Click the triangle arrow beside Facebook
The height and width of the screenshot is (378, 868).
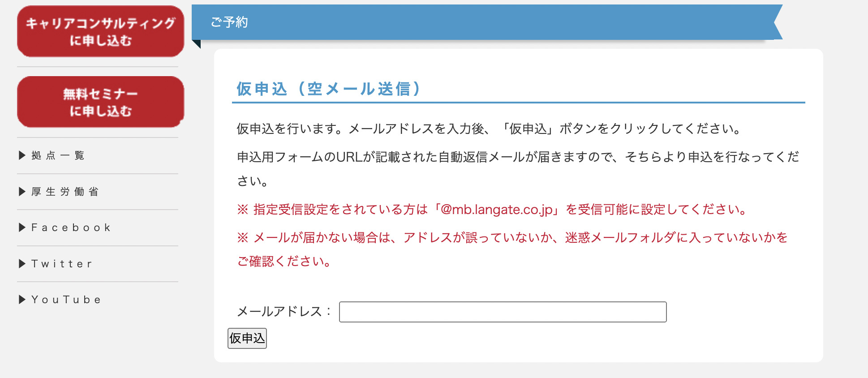pos(22,228)
